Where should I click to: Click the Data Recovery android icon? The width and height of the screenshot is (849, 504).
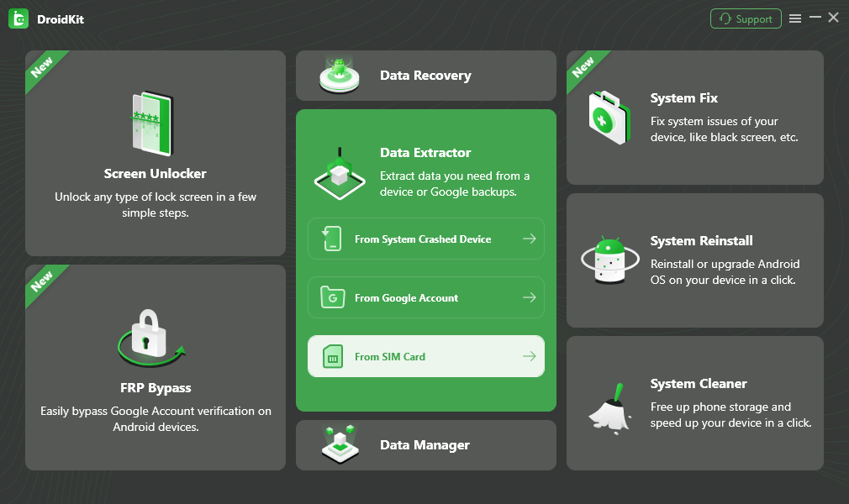[340, 76]
